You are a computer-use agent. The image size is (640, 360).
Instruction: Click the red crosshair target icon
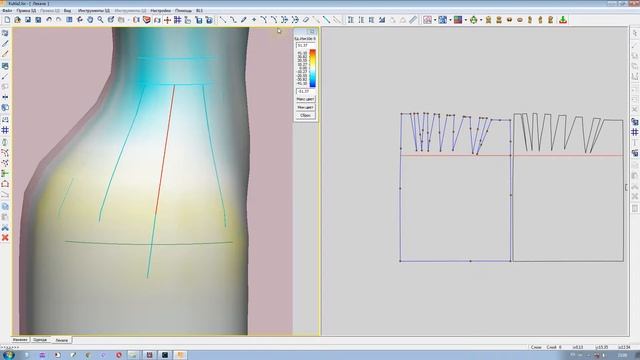point(167,20)
